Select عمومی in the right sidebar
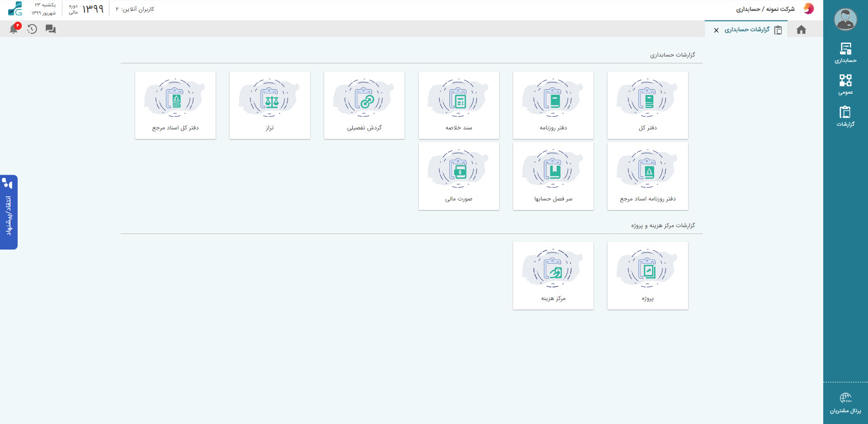Viewport: 868px width, 424px height. [845, 85]
